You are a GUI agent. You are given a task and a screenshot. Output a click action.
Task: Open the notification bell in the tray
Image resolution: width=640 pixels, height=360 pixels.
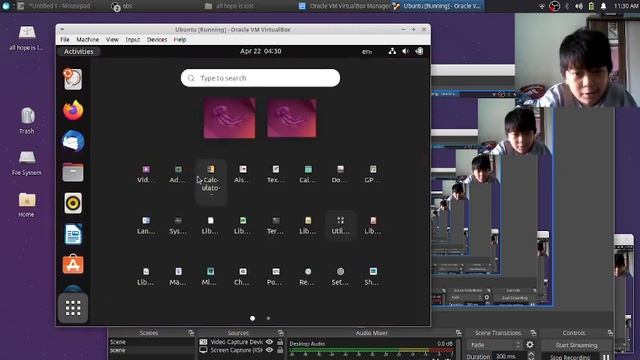pyautogui.click(x=603, y=6)
